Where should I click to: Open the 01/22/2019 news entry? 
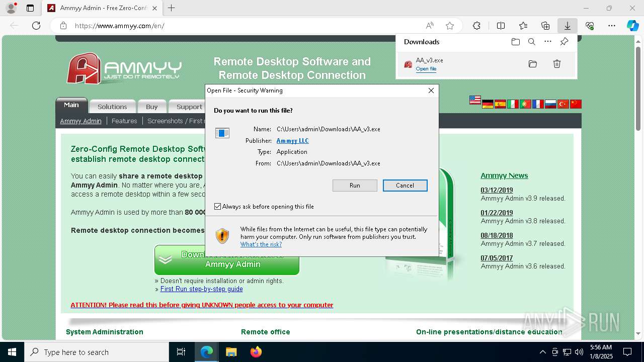click(x=497, y=213)
